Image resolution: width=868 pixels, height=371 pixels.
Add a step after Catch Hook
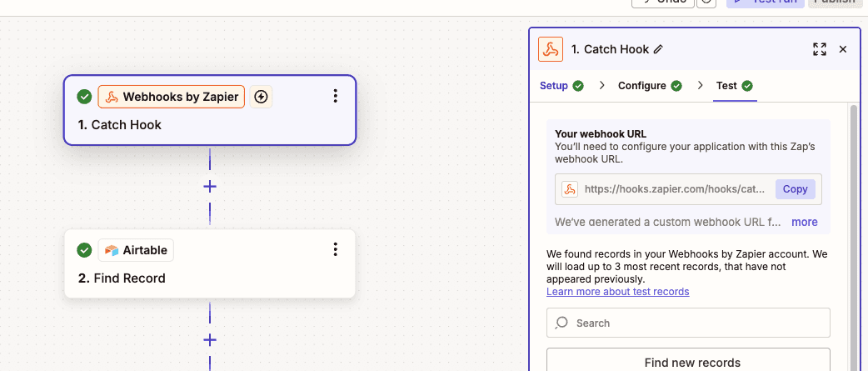(210, 187)
